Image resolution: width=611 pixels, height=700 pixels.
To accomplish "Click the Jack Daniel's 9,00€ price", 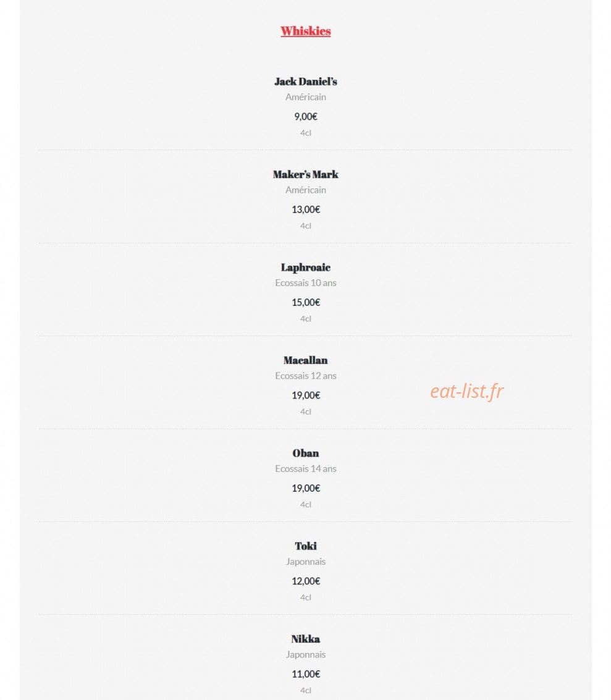I will coord(305,117).
